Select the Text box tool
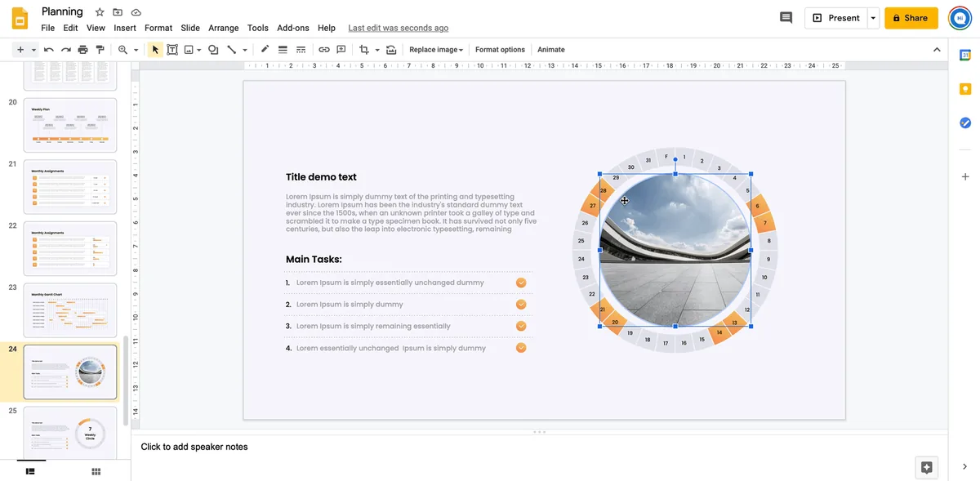This screenshot has height=481, width=980. pos(172,50)
